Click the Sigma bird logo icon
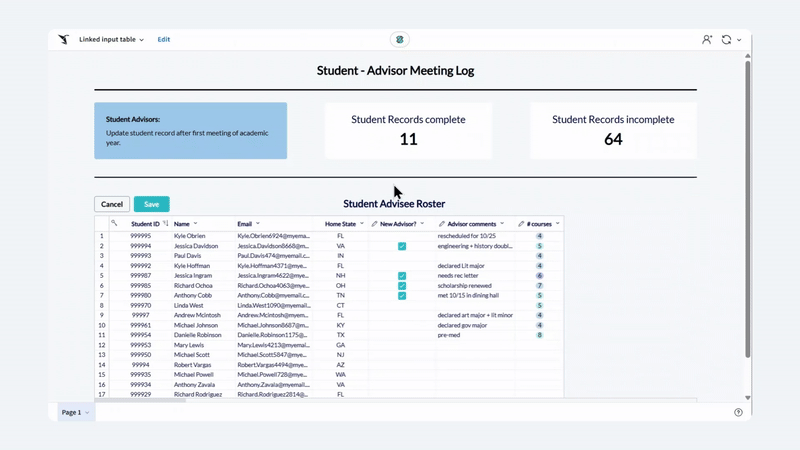Viewport: 800px width, 450px height. point(64,39)
